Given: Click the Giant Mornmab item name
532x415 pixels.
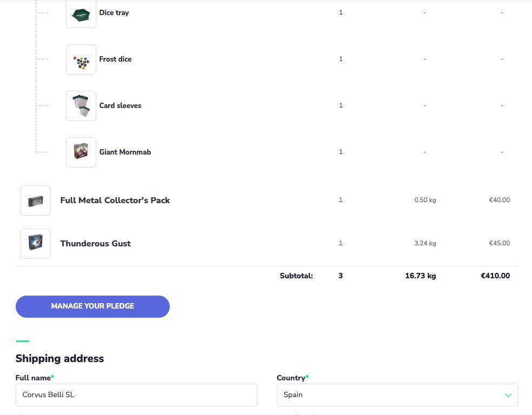Looking at the screenshot, I should (x=125, y=152).
